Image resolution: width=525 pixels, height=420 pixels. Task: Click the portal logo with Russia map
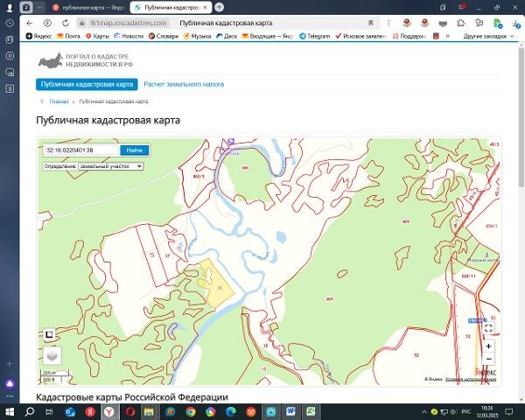(x=86, y=60)
